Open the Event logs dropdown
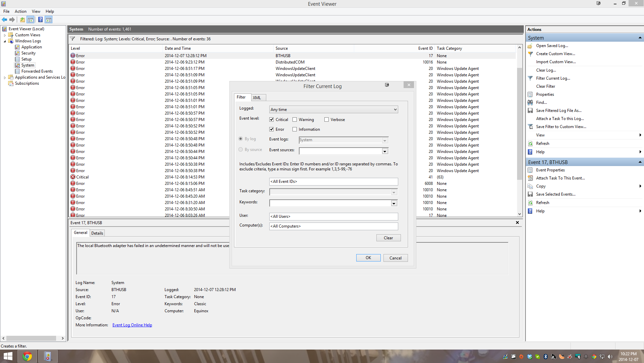Viewport: 644px width, 363px height. click(385, 140)
